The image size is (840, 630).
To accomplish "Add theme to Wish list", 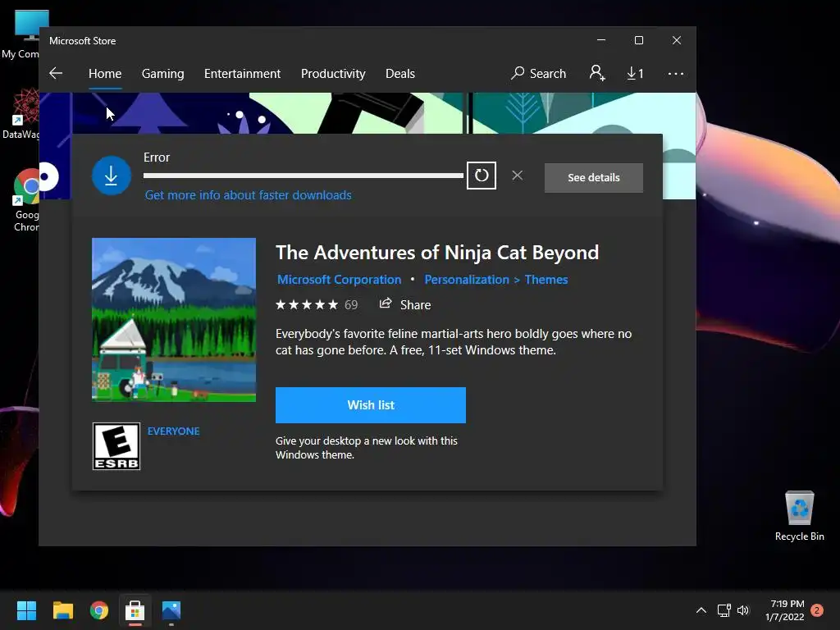I will pyautogui.click(x=371, y=405).
